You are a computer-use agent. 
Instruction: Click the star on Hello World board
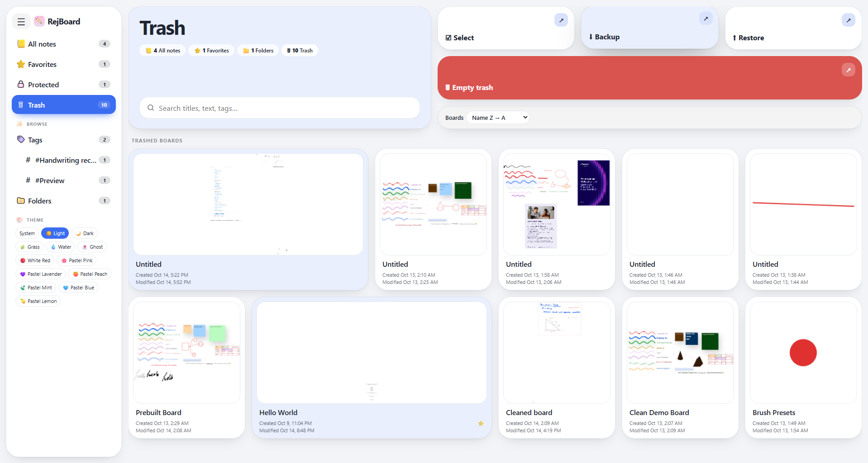coord(481,424)
